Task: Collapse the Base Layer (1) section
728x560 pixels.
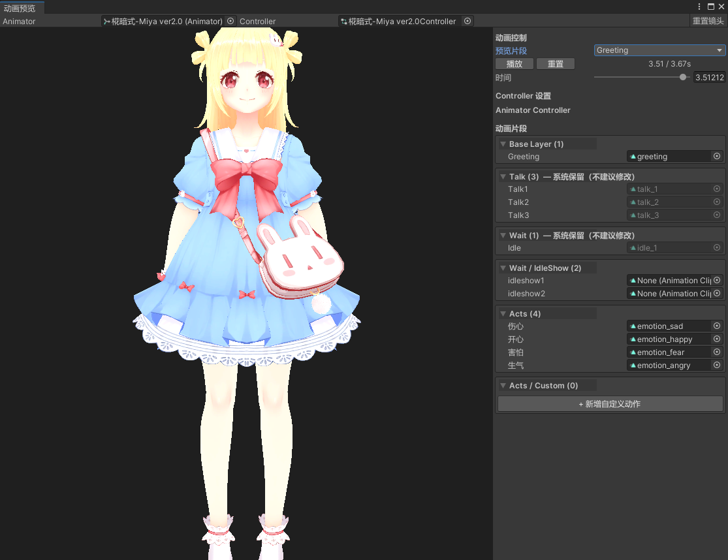Action: (x=503, y=144)
